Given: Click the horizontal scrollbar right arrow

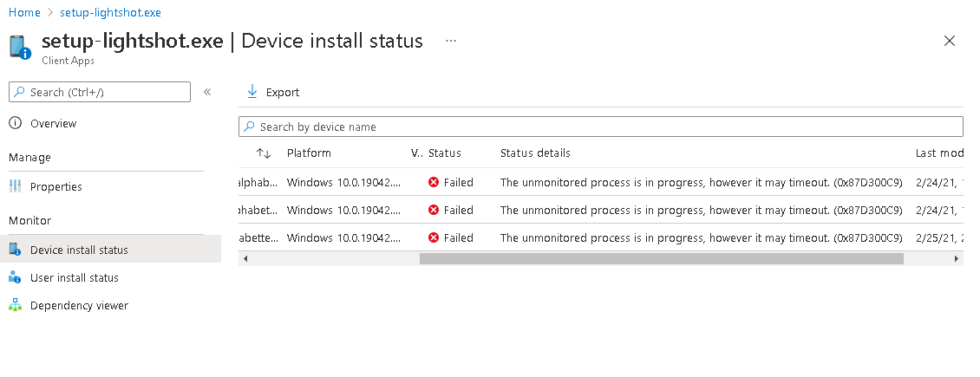Looking at the screenshot, I should click(957, 258).
